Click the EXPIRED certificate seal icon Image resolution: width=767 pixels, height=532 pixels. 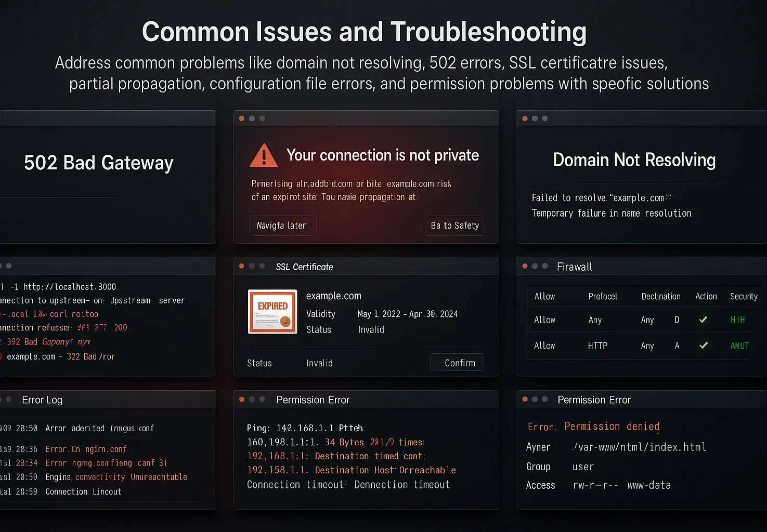(x=272, y=311)
